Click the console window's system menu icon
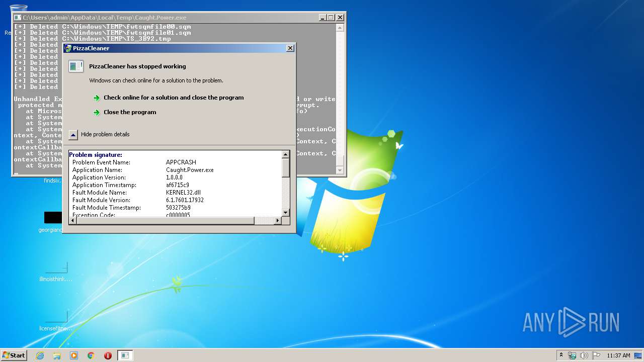The width and height of the screenshot is (644, 362). coord(18,18)
